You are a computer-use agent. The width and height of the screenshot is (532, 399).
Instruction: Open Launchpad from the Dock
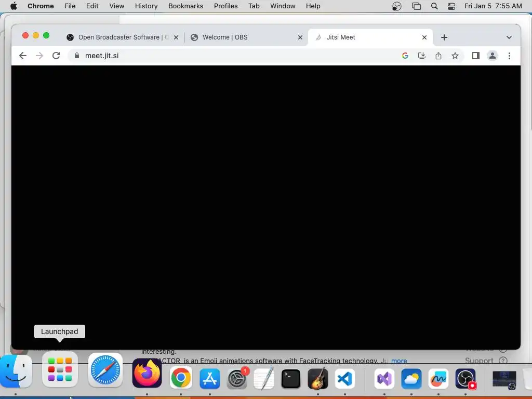pyautogui.click(x=60, y=369)
